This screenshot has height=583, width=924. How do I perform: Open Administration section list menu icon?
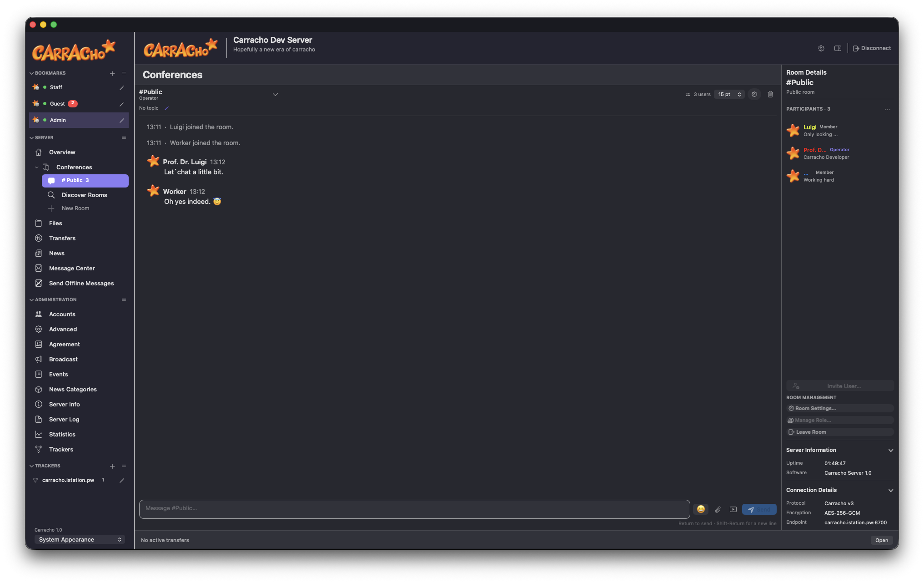pyautogui.click(x=124, y=300)
